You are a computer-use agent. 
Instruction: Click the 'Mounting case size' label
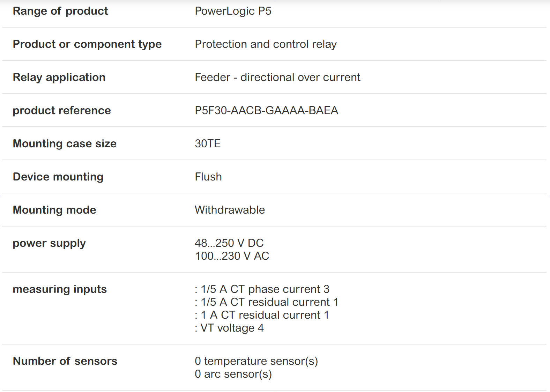click(65, 144)
